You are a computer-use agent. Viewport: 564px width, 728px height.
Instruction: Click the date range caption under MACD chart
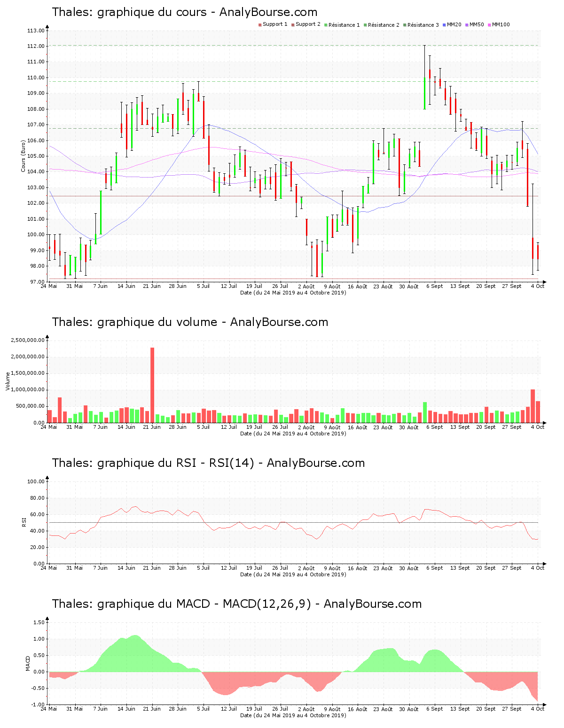[x=293, y=715]
